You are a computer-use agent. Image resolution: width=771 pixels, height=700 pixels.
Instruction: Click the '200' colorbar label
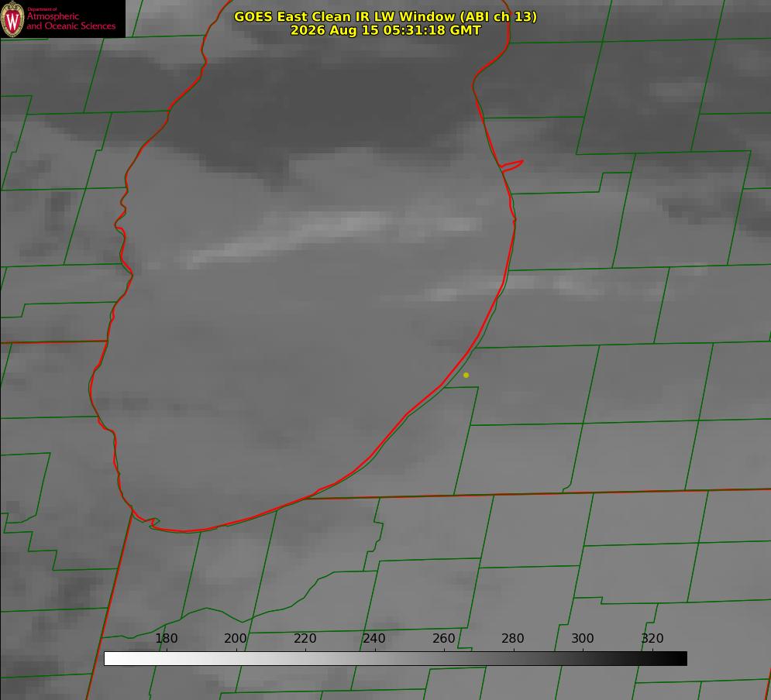click(x=236, y=638)
